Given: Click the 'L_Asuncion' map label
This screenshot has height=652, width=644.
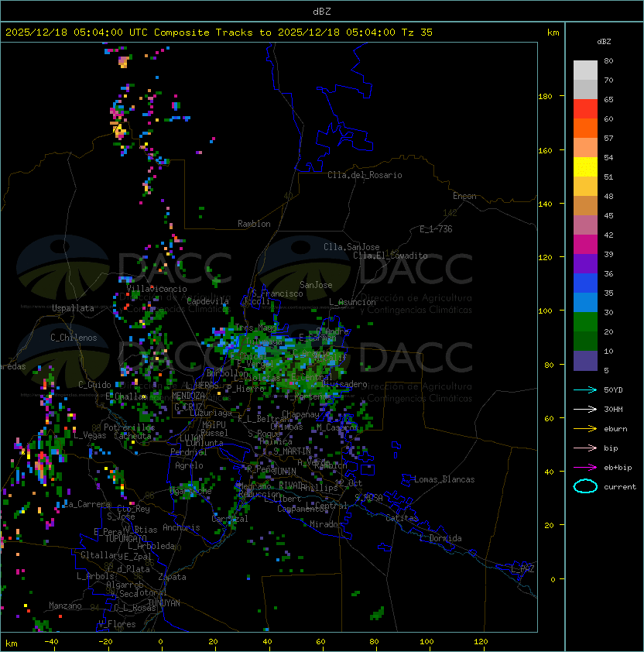Looking at the screenshot, I should 352,302.
